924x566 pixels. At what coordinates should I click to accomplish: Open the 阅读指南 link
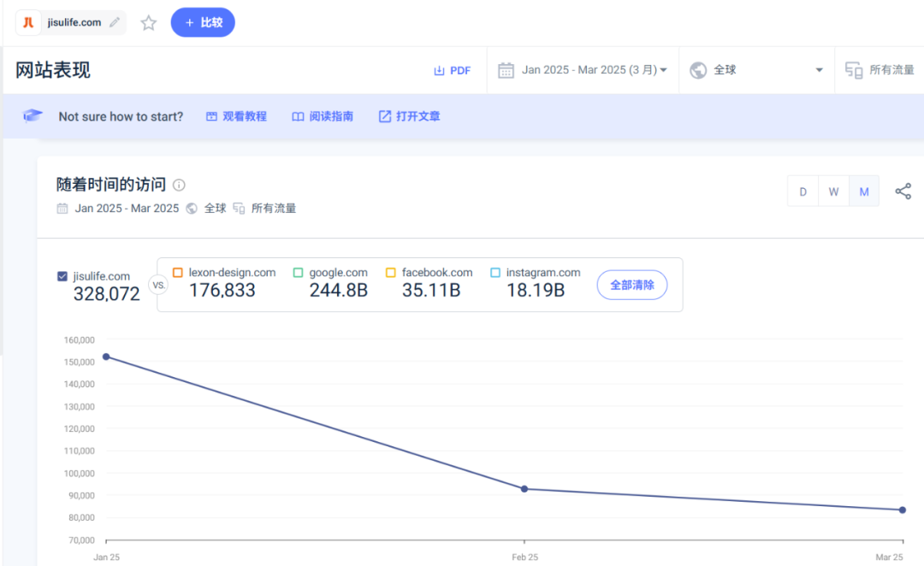(x=323, y=116)
